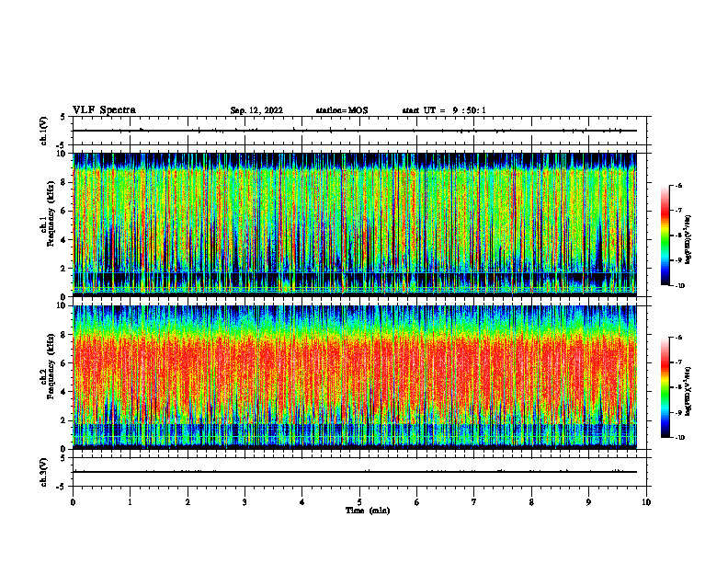Click the "10" kHz tick of ch.2 spectrogram

pos(62,305)
